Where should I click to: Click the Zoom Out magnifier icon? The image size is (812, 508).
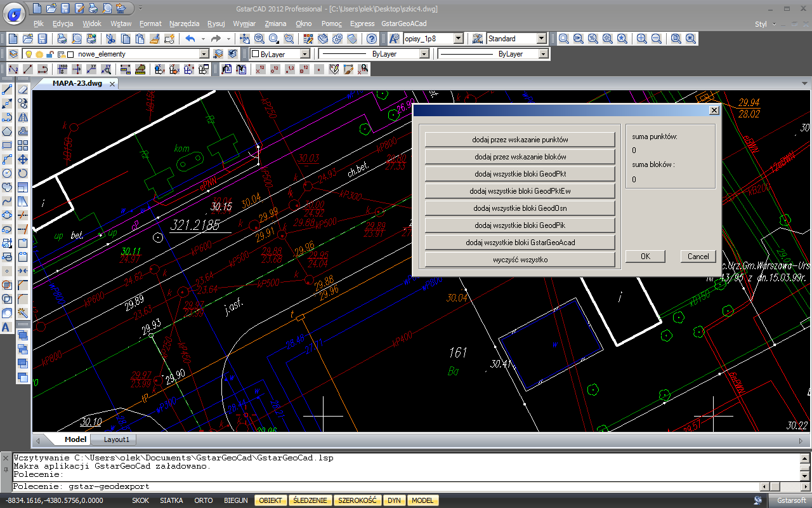[657, 39]
